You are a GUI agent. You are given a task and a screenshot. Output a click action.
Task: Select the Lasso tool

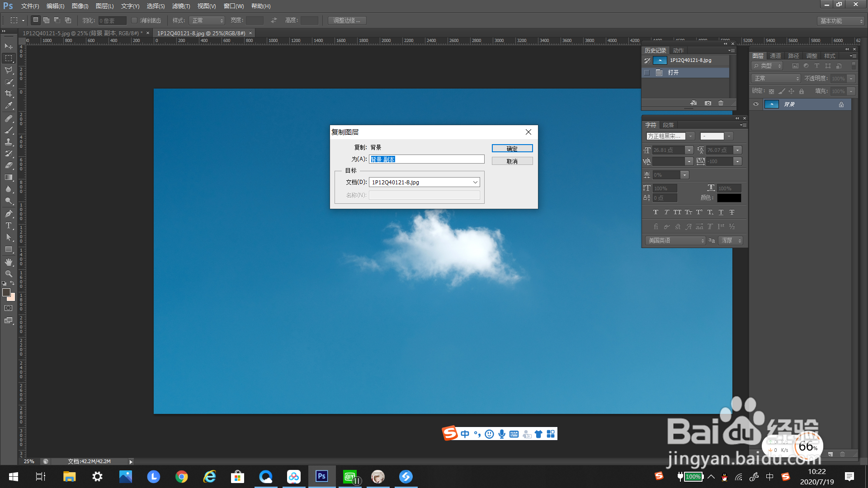point(9,70)
